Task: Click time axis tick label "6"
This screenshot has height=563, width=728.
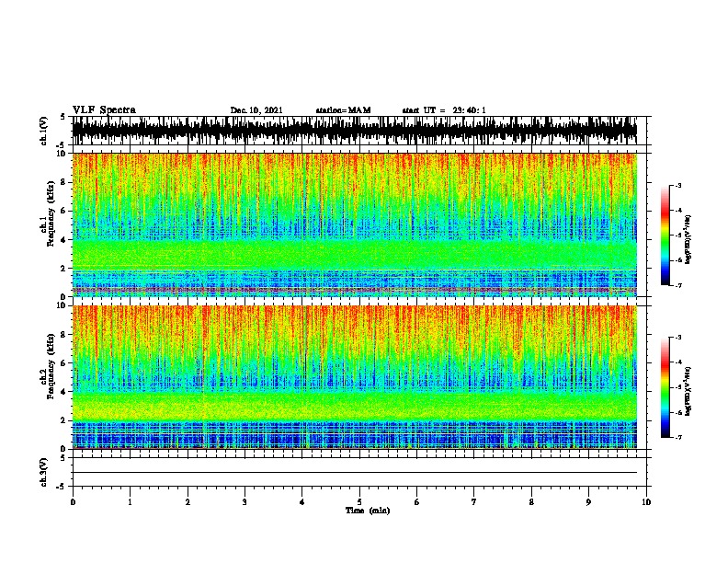Action: tap(417, 502)
